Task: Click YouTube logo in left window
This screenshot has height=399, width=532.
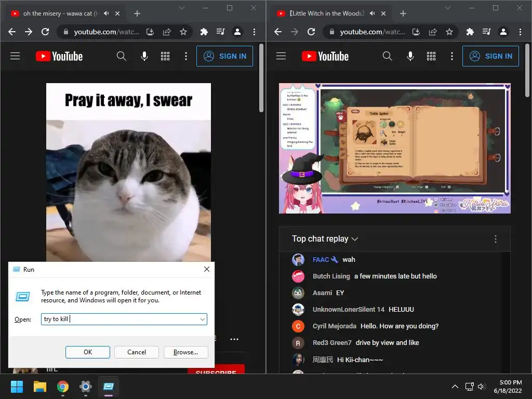Action: 59,56
